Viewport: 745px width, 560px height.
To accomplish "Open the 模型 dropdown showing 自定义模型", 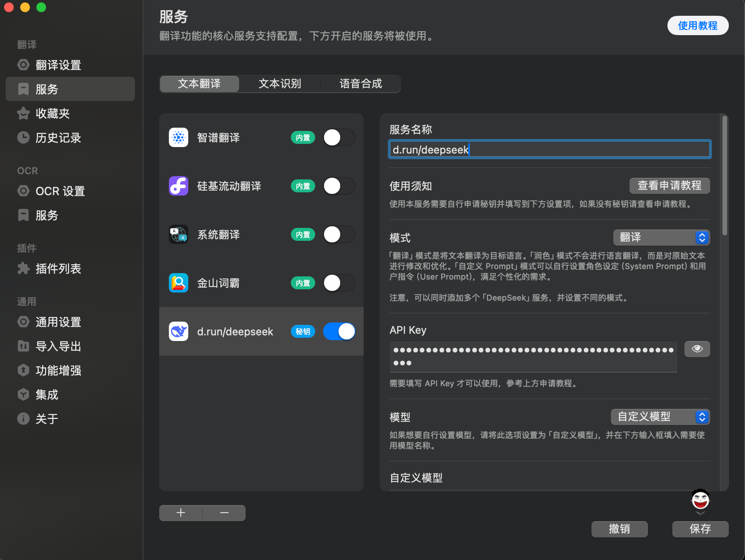I will coord(660,417).
